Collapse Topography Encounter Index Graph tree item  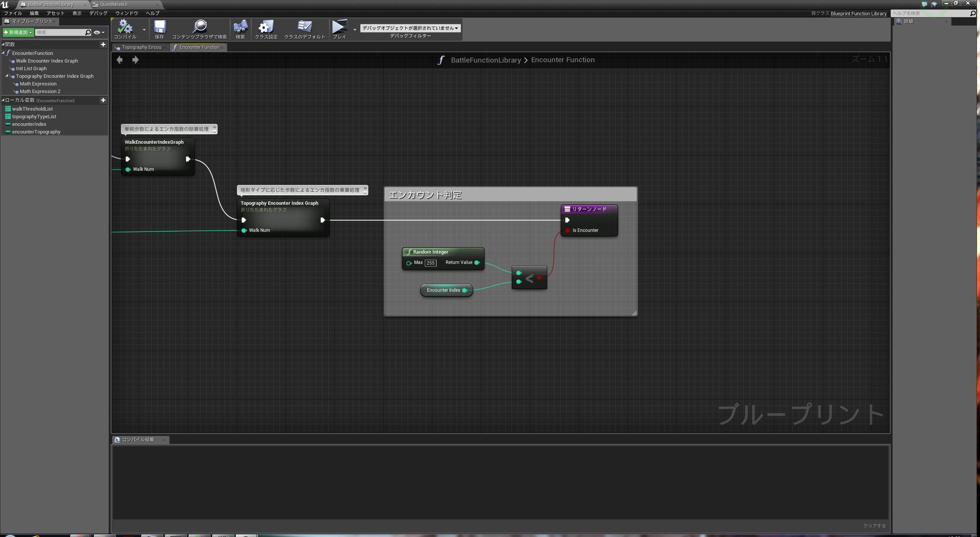click(x=7, y=76)
